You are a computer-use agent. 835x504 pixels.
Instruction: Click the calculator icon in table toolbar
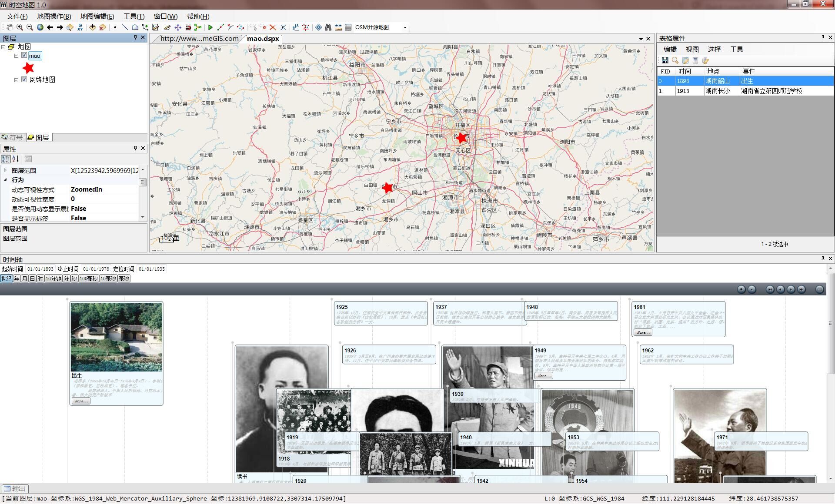pyautogui.click(x=695, y=60)
